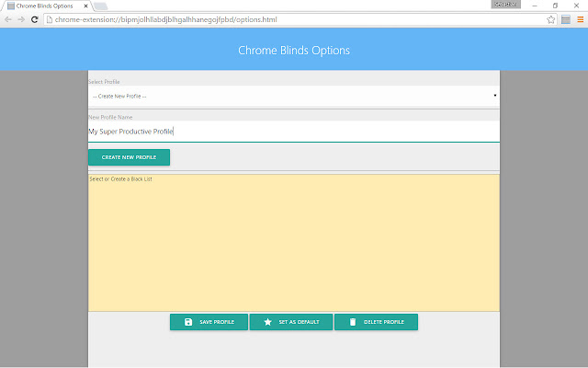Viewport: 588px width, 368px height.
Task: Open the Select Profile dropdown
Action: pyautogui.click(x=294, y=96)
